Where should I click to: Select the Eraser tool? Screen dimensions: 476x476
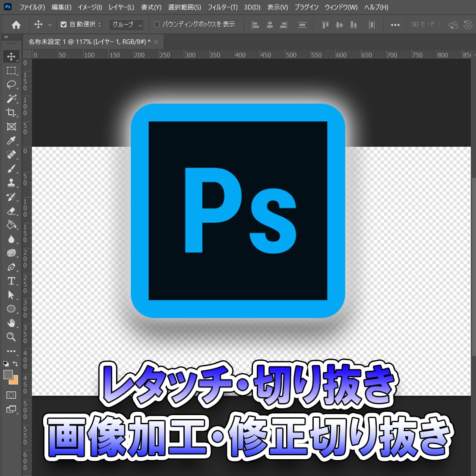(x=11, y=211)
